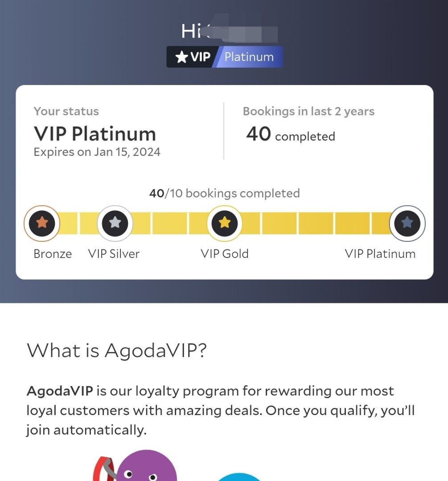Click the What is AgodaVIP heading
The width and height of the screenshot is (448, 481).
click(x=116, y=351)
